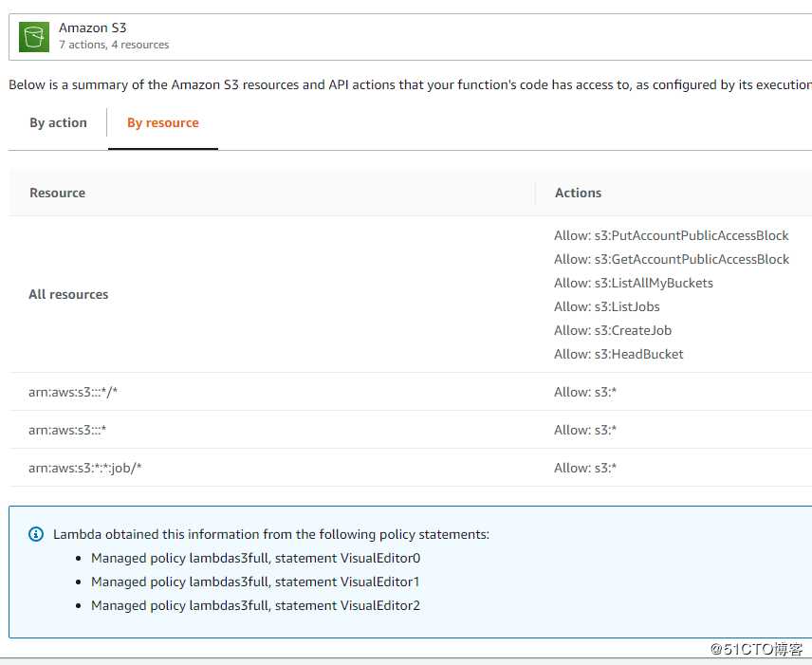Select the By resource tab
The width and height of the screenshot is (812, 665).
pos(162,122)
